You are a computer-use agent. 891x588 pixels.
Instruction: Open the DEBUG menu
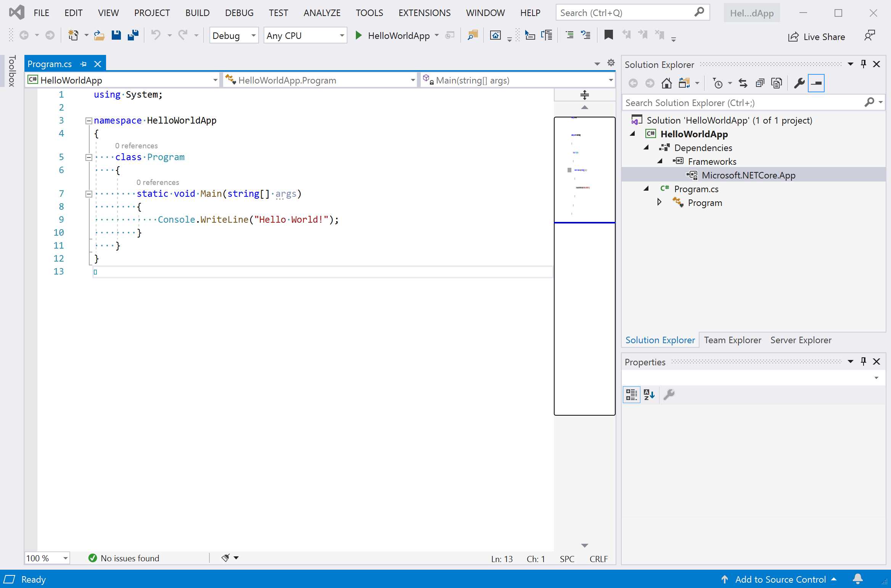tap(239, 13)
